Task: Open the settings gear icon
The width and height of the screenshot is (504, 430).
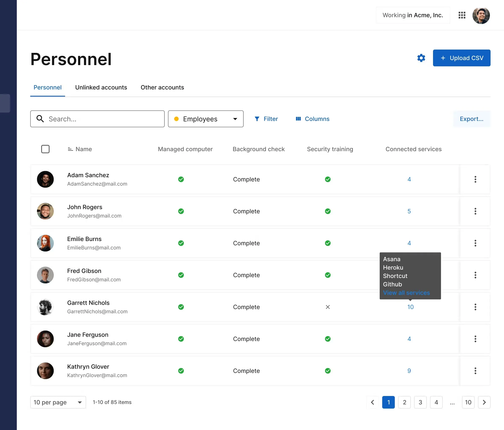Action: [421, 58]
